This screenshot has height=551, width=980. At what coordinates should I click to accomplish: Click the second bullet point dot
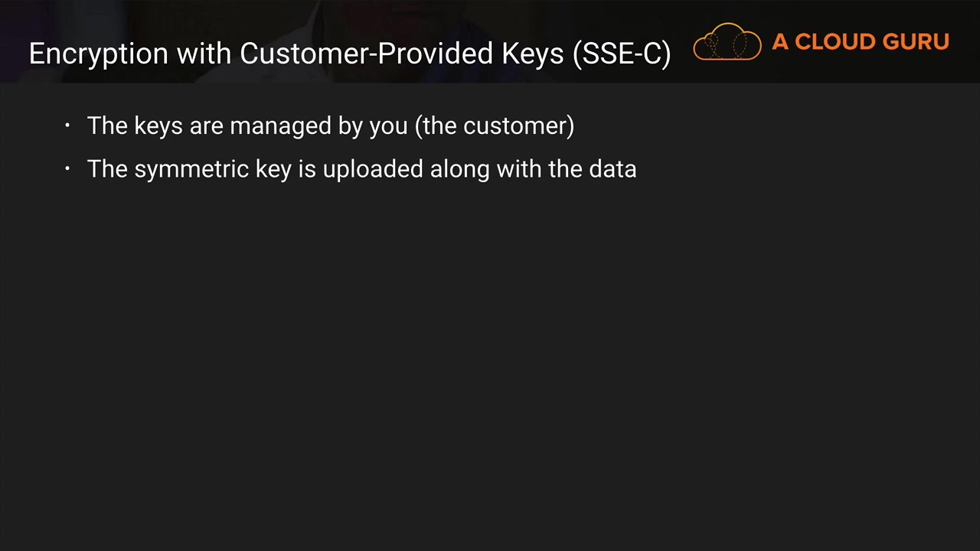coord(67,168)
